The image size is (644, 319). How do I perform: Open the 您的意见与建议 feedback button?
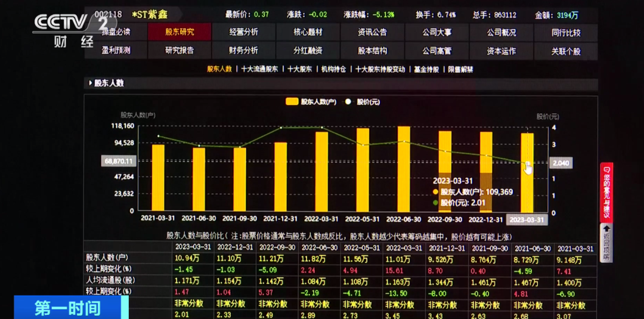coord(606,192)
